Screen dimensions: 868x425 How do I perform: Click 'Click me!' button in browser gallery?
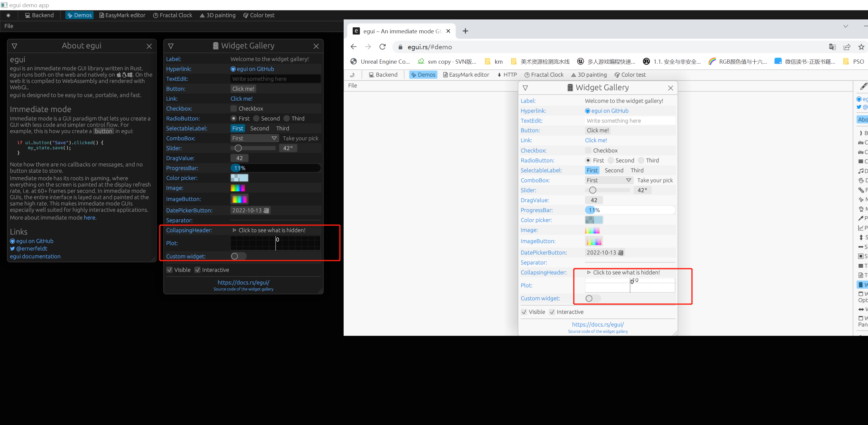[x=598, y=130]
